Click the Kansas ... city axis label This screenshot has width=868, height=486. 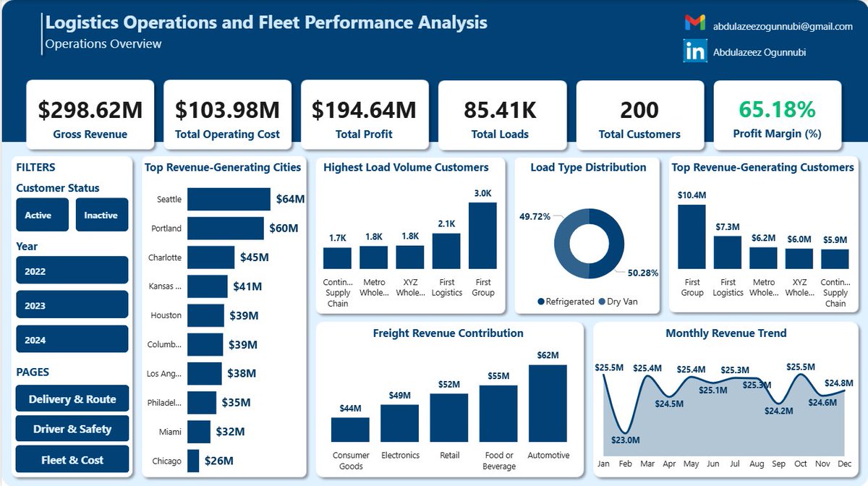point(164,286)
